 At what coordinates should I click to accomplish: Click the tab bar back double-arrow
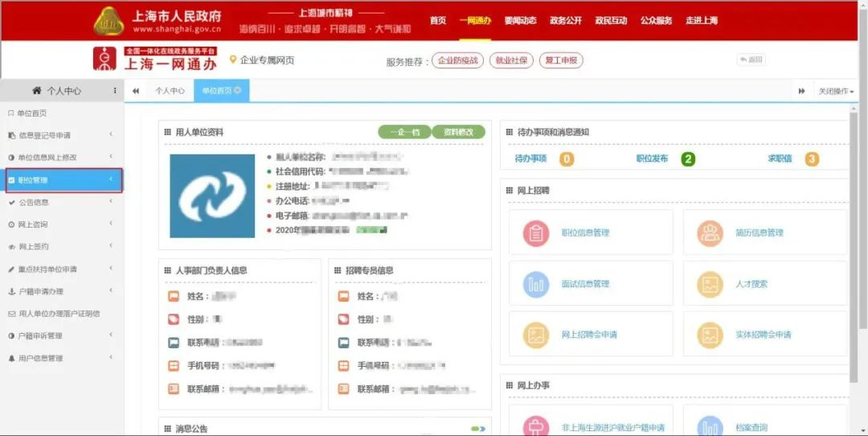tap(136, 91)
